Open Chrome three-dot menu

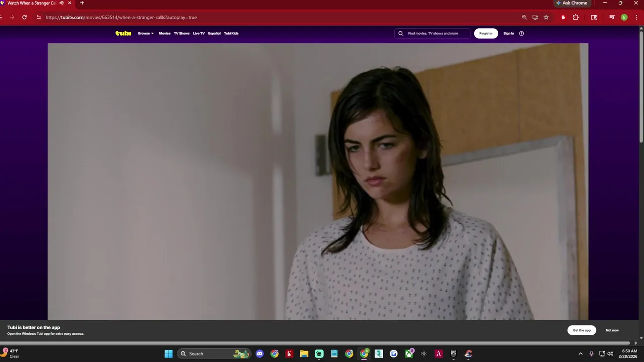[636, 17]
